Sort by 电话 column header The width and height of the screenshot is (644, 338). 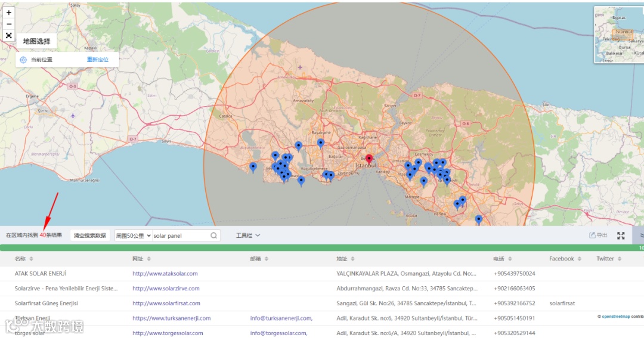click(x=503, y=259)
